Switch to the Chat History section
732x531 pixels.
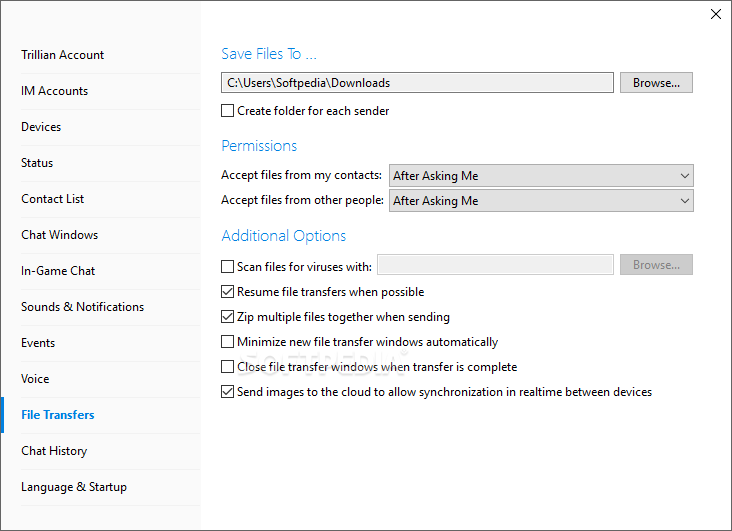pos(54,451)
